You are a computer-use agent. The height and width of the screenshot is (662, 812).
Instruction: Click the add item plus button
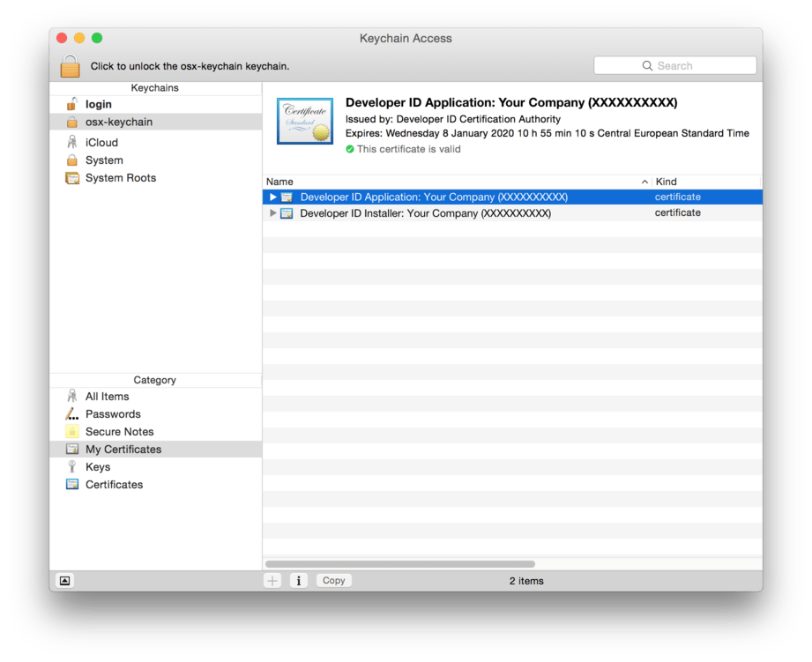point(272,580)
